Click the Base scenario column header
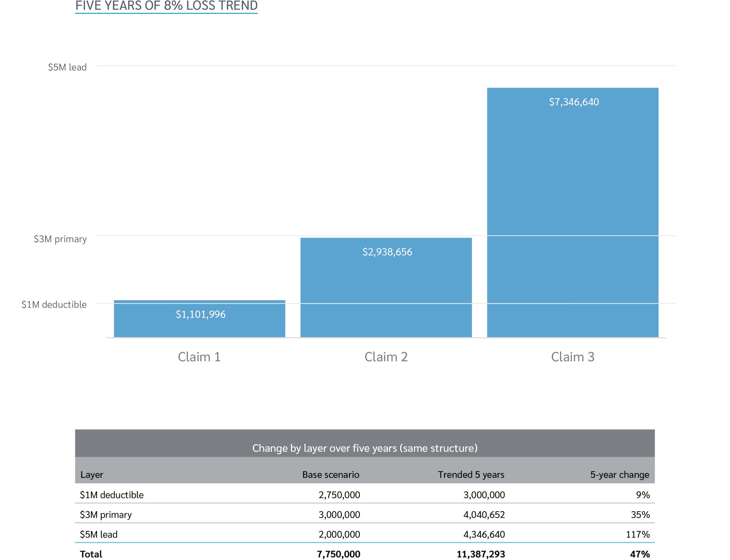 [x=330, y=475]
